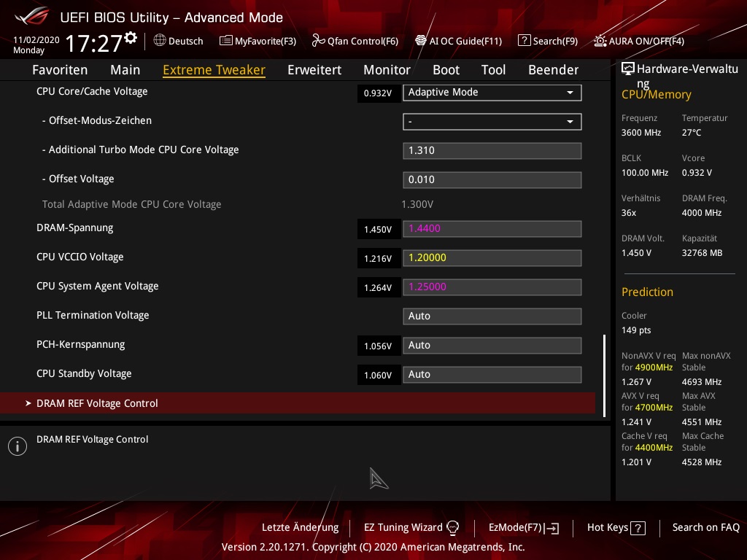Open Search on FAQ link
The height and width of the screenshot is (560, 747).
tap(705, 528)
